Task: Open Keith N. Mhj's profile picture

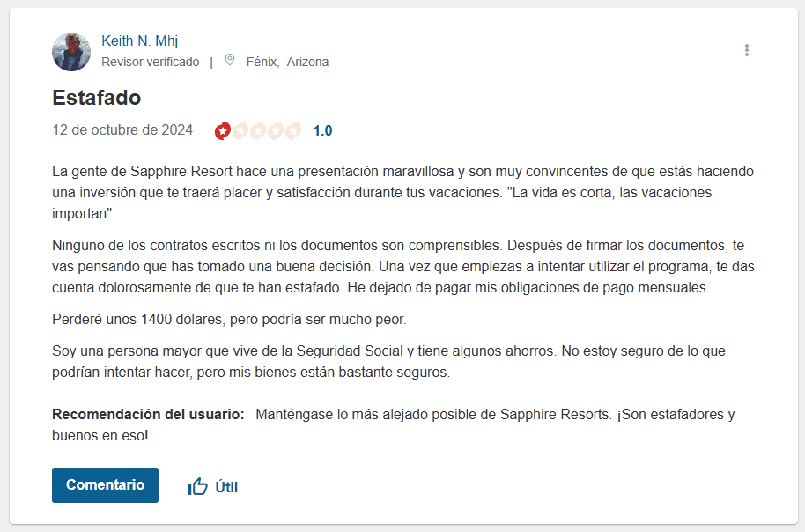Action: pos(71,52)
